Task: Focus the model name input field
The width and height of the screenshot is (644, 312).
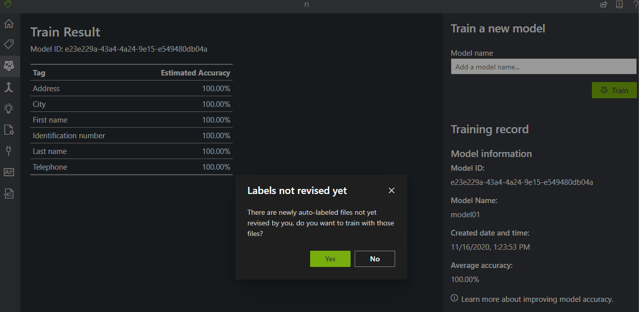Action: (543, 66)
